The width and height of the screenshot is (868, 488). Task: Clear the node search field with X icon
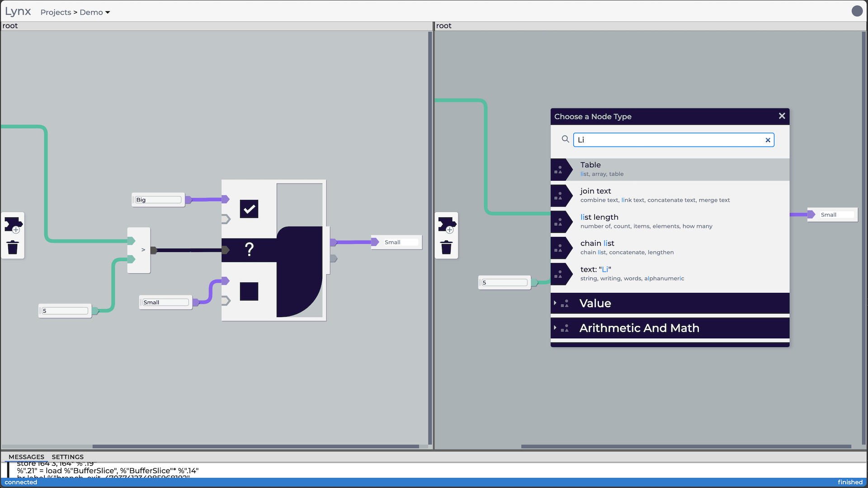coord(768,140)
